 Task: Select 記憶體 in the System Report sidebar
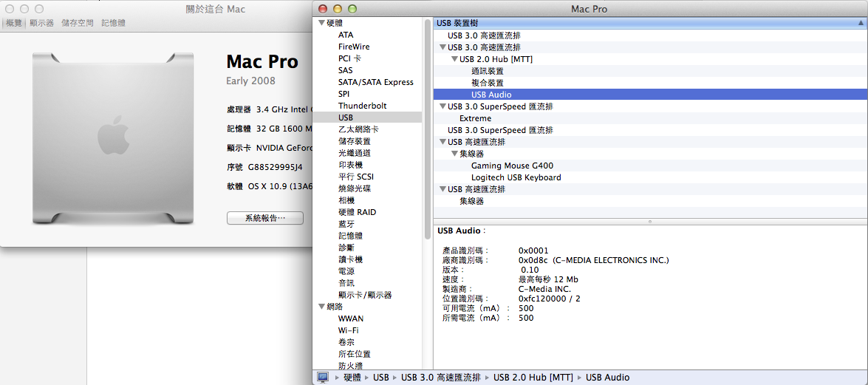click(x=350, y=236)
